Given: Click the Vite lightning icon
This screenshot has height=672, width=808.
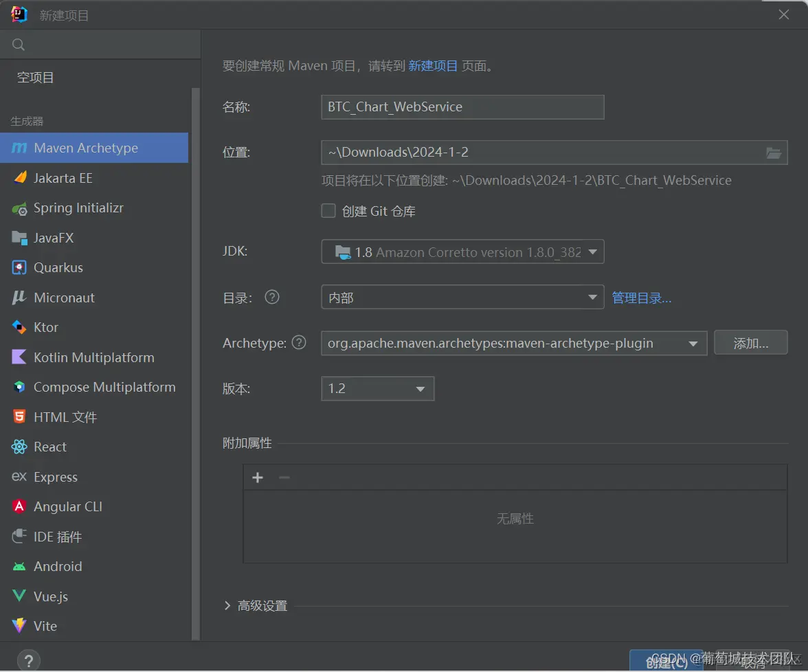Looking at the screenshot, I should [x=19, y=625].
